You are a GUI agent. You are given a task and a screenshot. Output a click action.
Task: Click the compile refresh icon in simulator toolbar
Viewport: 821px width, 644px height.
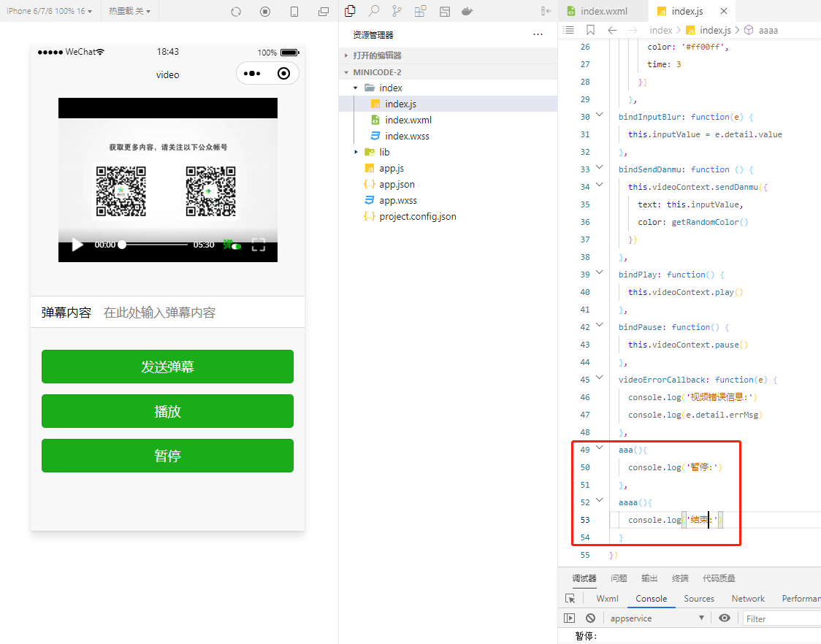point(236,11)
